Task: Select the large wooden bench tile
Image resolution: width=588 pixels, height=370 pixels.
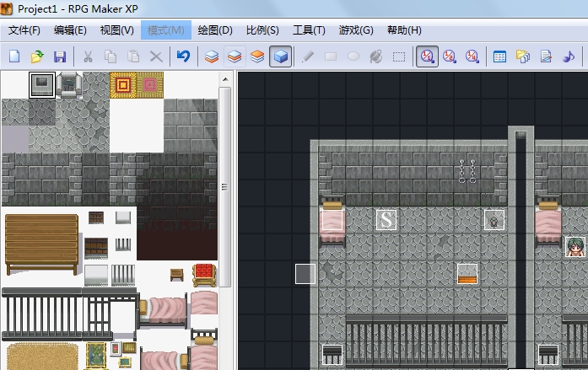Action: 42,244
